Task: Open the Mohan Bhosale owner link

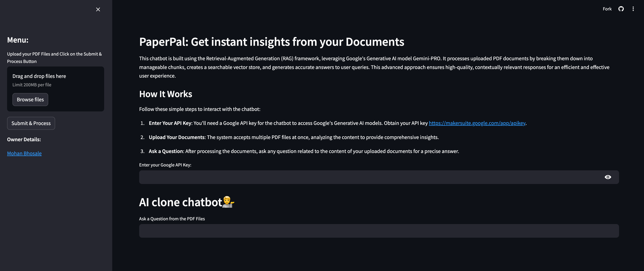Action: 24,153
